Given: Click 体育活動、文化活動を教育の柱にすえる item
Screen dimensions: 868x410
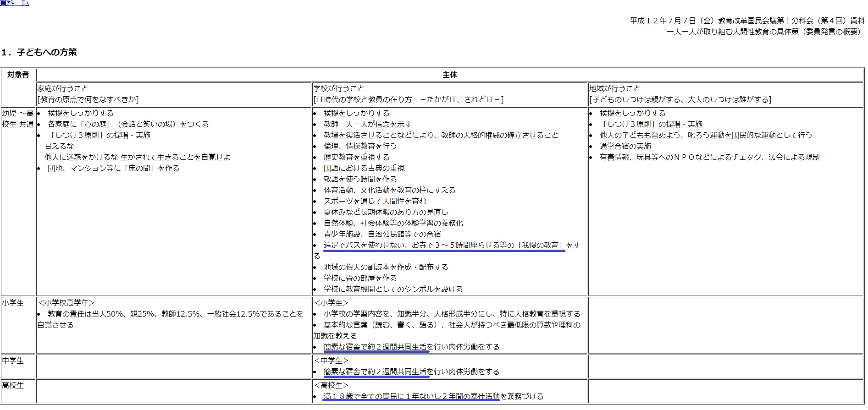Looking at the screenshot, I should (389, 190).
